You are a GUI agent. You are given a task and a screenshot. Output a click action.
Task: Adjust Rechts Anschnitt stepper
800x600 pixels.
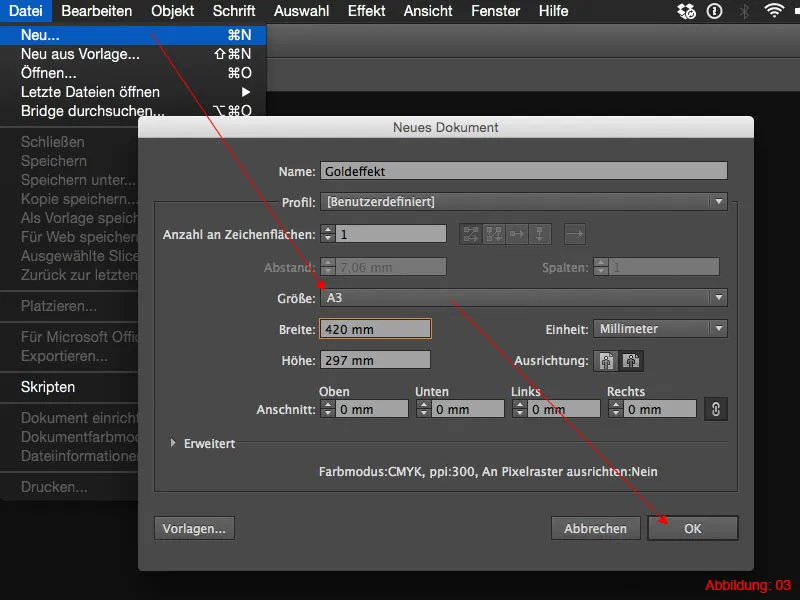pyautogui.click(x=615, y=409)
